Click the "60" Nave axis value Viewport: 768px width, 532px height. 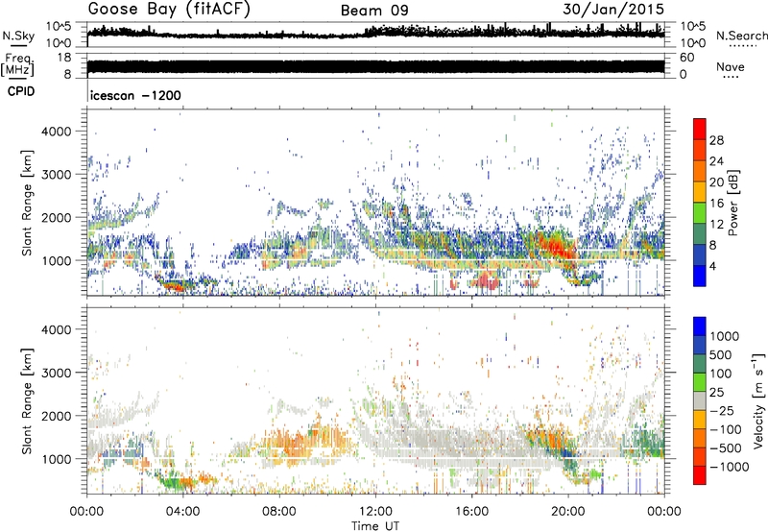[686, 58]
